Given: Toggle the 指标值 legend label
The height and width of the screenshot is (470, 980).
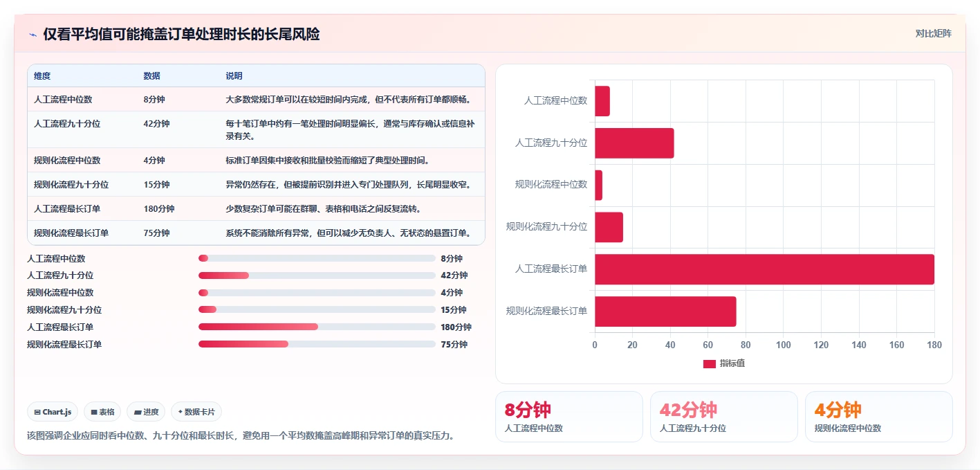Looking at the screenshot, I should [x=732, y=363].
